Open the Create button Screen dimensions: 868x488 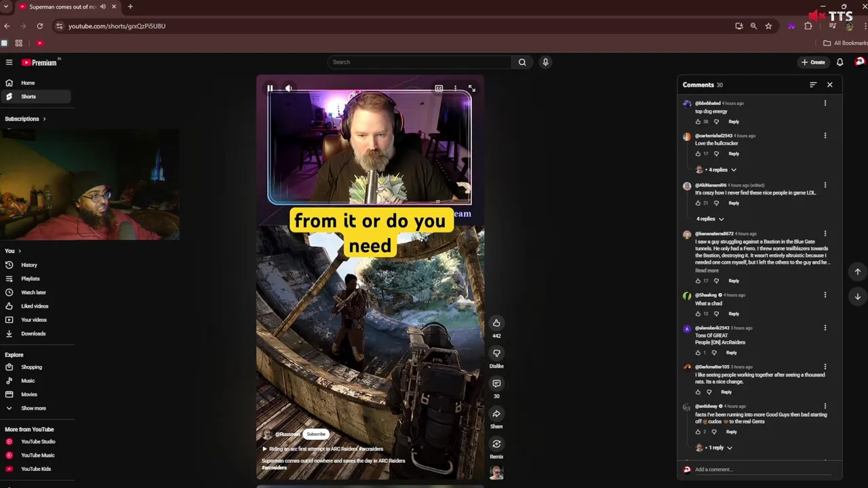[x=813, y=62]
